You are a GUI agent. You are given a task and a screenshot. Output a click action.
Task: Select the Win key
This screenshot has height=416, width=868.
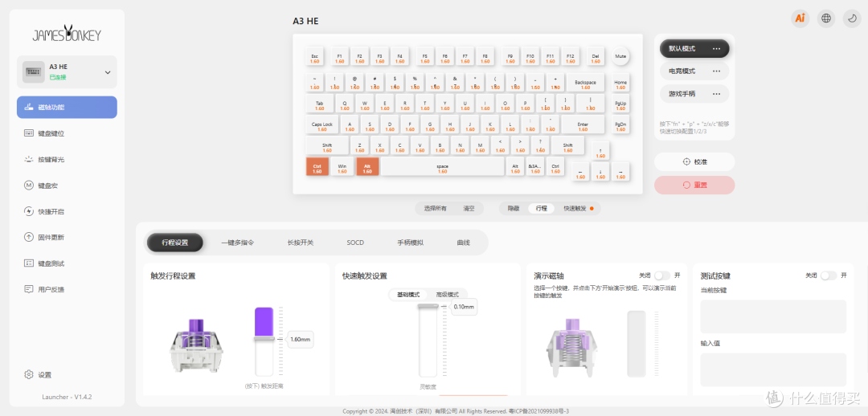342,167
